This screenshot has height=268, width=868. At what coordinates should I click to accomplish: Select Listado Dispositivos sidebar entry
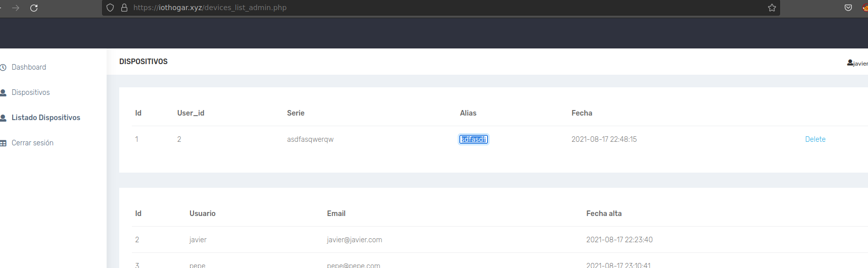45,118
